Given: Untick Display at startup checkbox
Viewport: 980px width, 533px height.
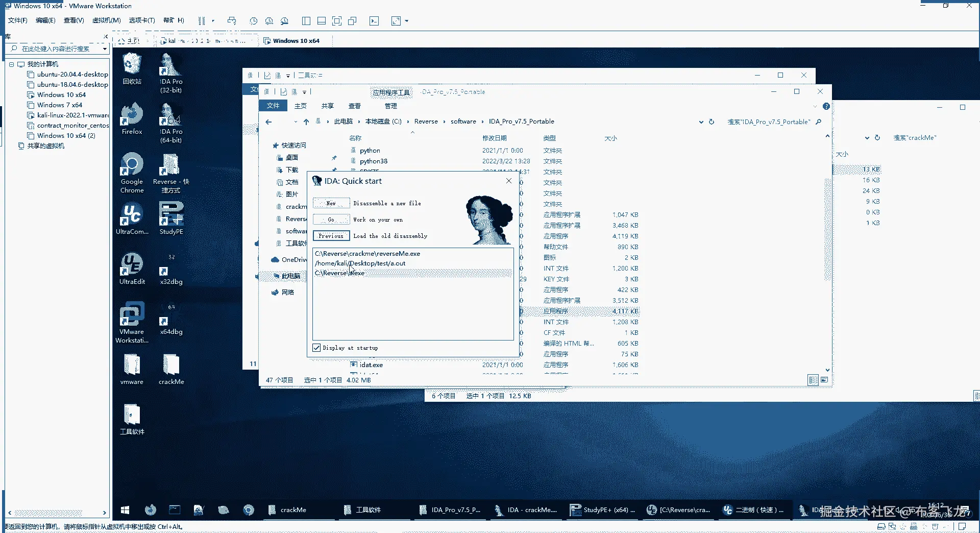Looking at the screenshot, I should 316,348.
